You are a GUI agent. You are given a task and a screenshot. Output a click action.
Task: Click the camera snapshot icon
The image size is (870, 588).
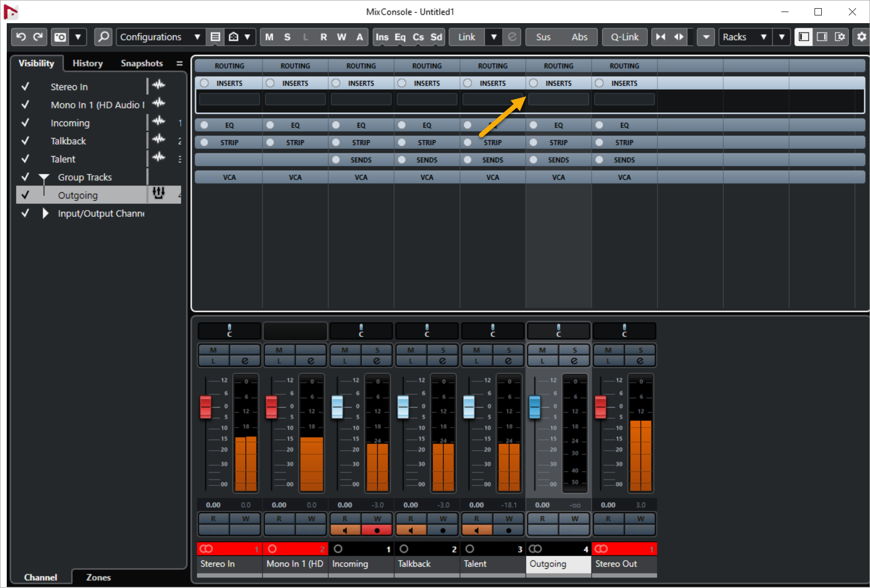(x=60, y=37)
